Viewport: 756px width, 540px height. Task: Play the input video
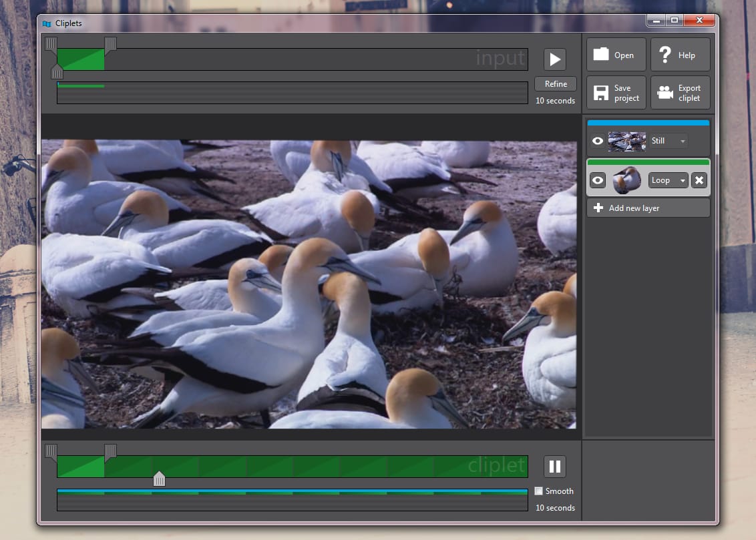554,59
